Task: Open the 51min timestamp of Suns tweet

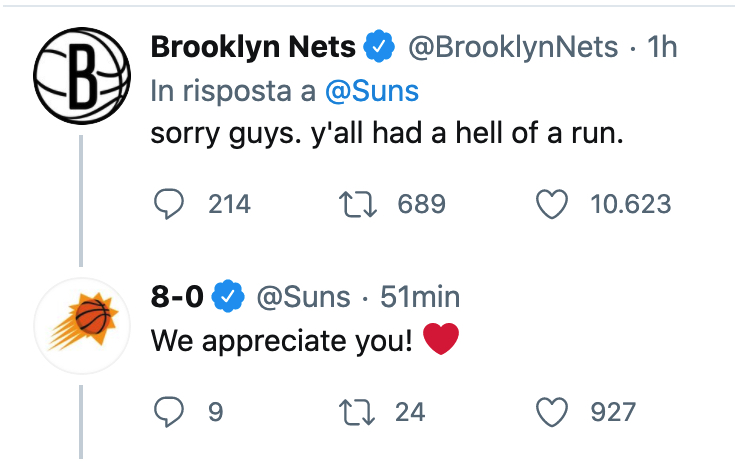Action: click(420, 297)
